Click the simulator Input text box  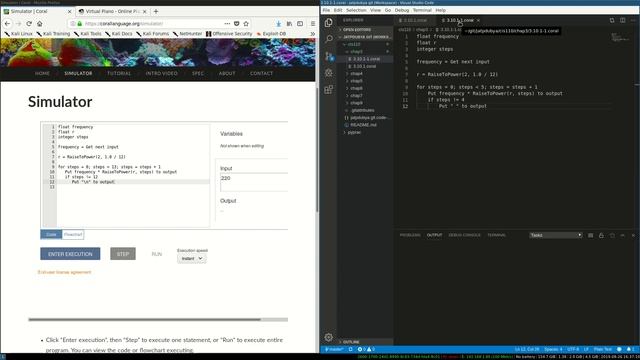(x=254, y=182)
